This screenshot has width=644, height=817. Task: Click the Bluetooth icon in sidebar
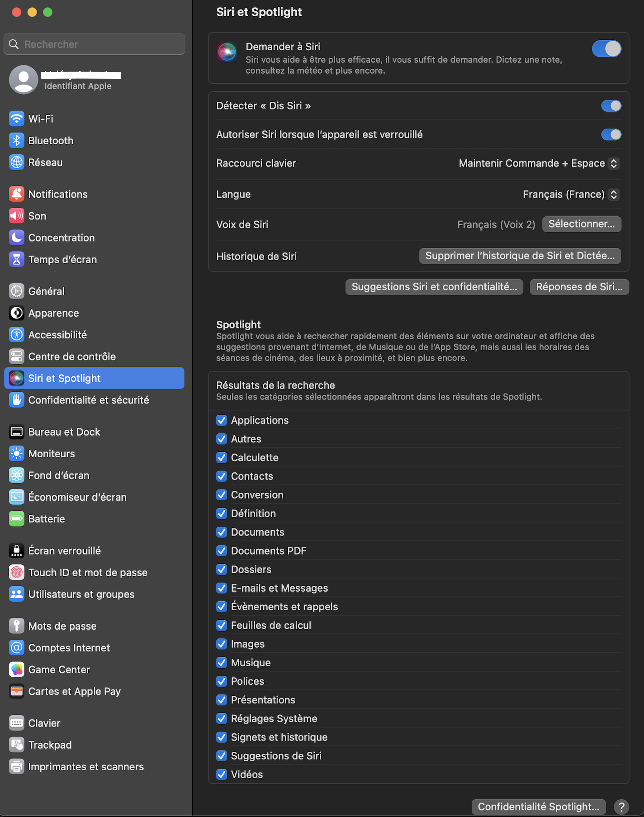[17, 141]
